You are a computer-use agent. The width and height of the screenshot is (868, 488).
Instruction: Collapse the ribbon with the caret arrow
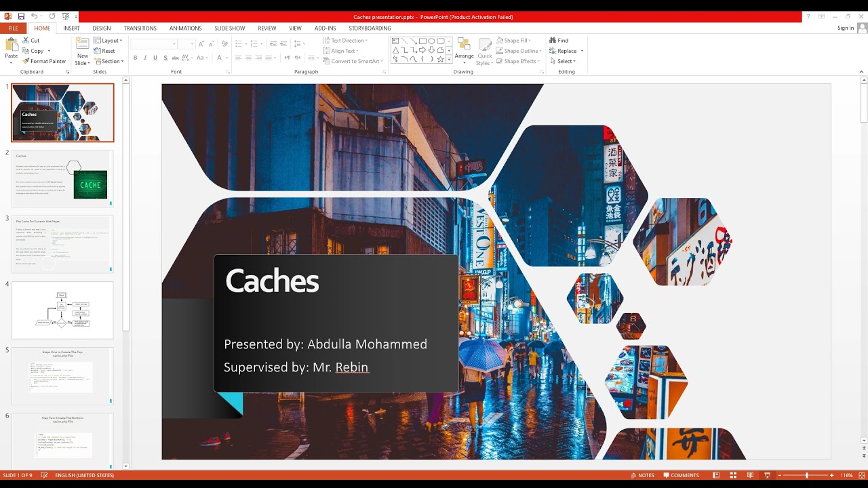[x=862, y=70]
